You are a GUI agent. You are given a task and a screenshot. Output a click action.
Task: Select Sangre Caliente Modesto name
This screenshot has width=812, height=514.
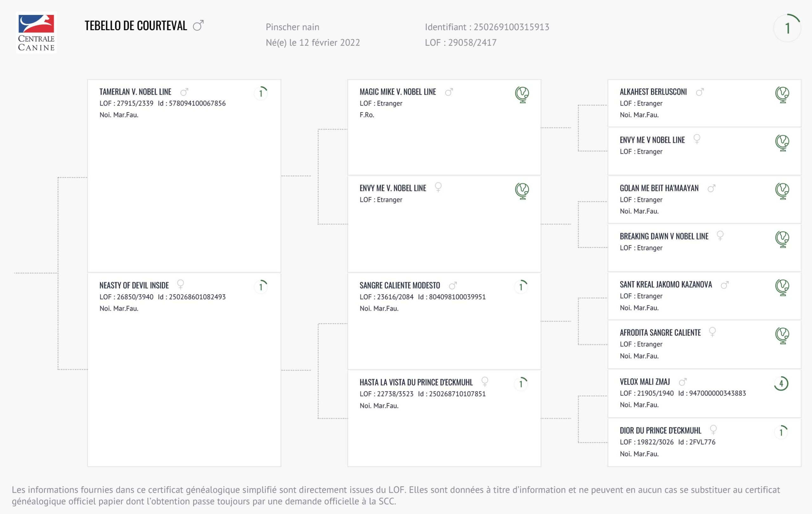coord(400,285)
